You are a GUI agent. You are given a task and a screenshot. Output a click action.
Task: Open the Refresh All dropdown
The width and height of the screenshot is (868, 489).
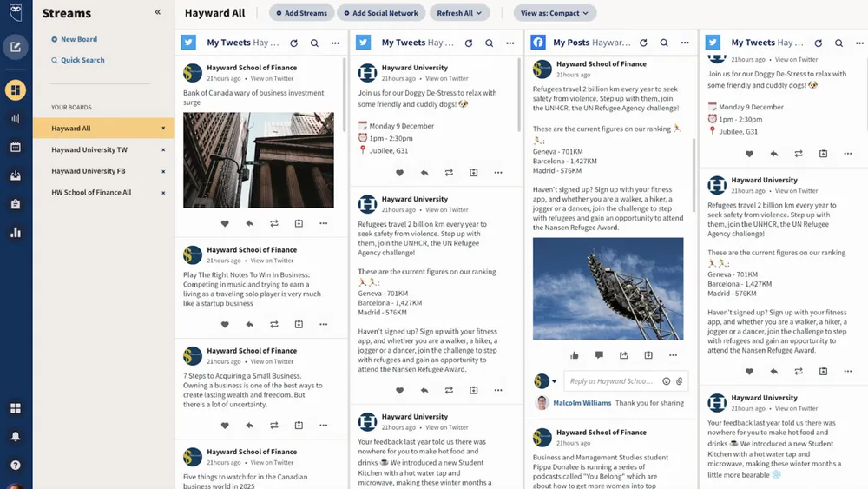pos(459,13)
